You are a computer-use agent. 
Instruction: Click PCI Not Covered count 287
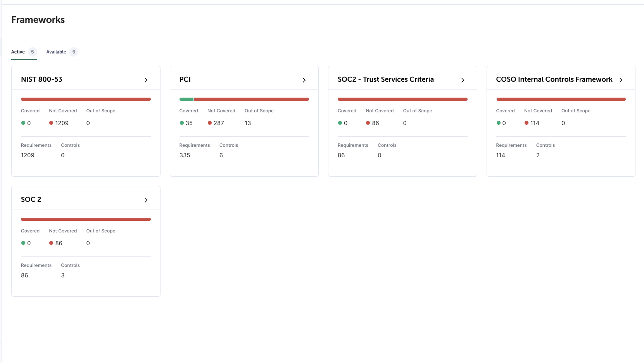tap(219, 123)
